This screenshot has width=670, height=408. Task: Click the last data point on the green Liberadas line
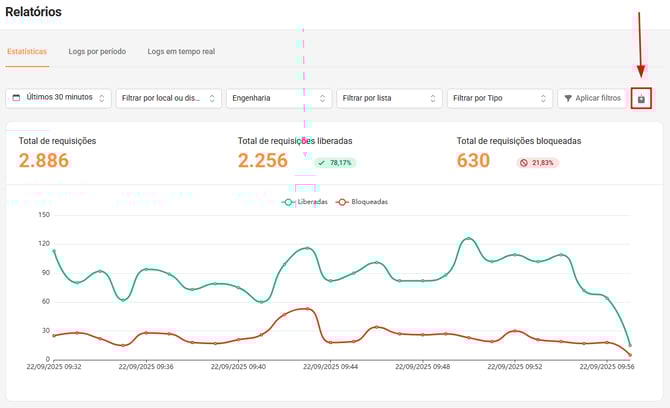coord(630,345)
